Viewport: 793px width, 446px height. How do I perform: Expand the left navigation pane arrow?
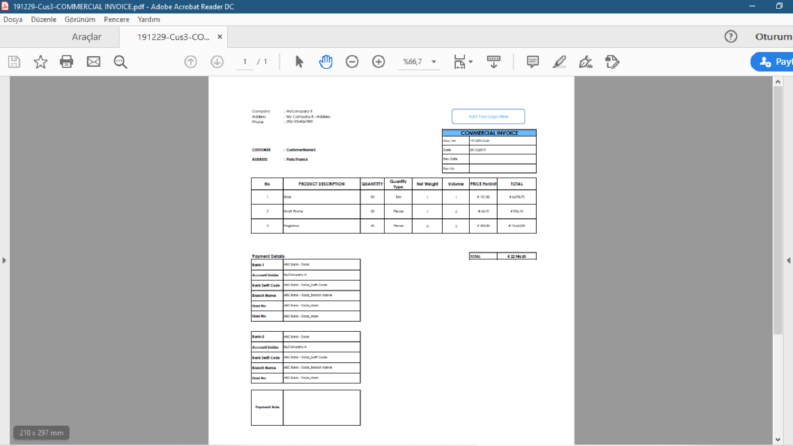point(5,260)
